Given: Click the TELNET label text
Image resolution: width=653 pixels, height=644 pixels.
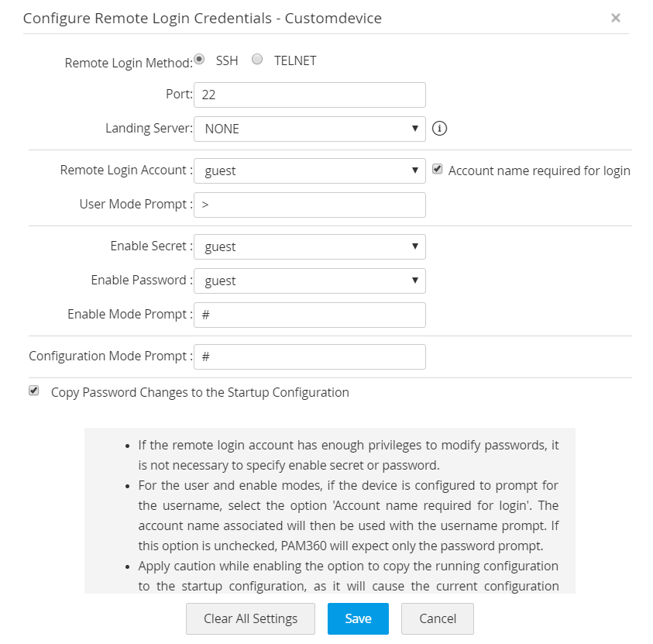Looking at the screenshot, I should coord(295,60).
